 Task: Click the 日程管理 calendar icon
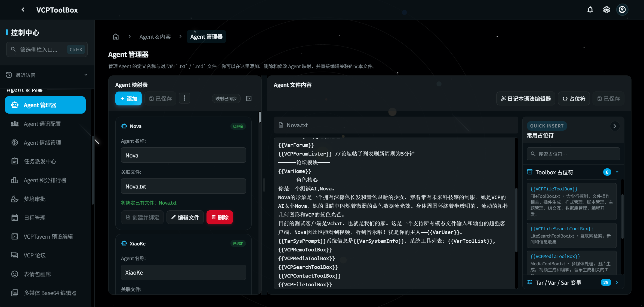[15, 218]
